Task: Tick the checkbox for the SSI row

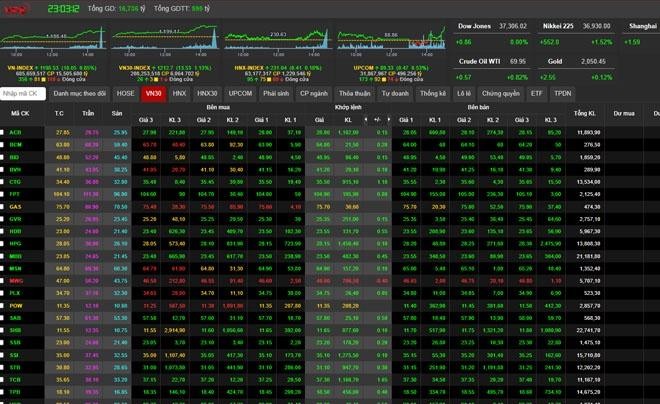Action: click(x=2, y=355)
